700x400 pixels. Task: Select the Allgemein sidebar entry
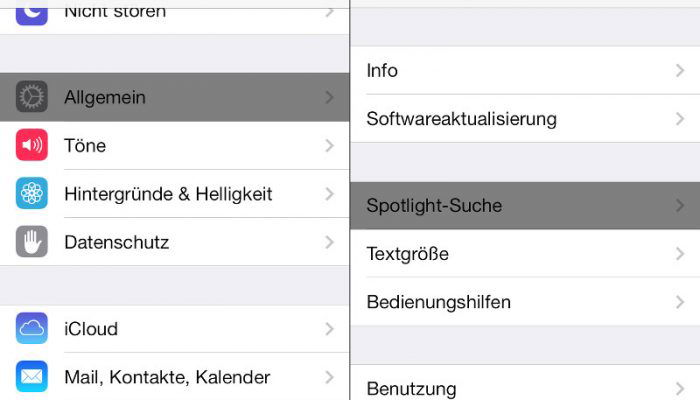point(175,97)
